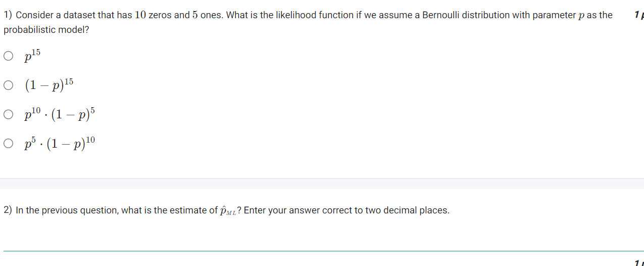644x266 pixels.
Task: Click the points label beside question 1
Action: tap(638, 15)
